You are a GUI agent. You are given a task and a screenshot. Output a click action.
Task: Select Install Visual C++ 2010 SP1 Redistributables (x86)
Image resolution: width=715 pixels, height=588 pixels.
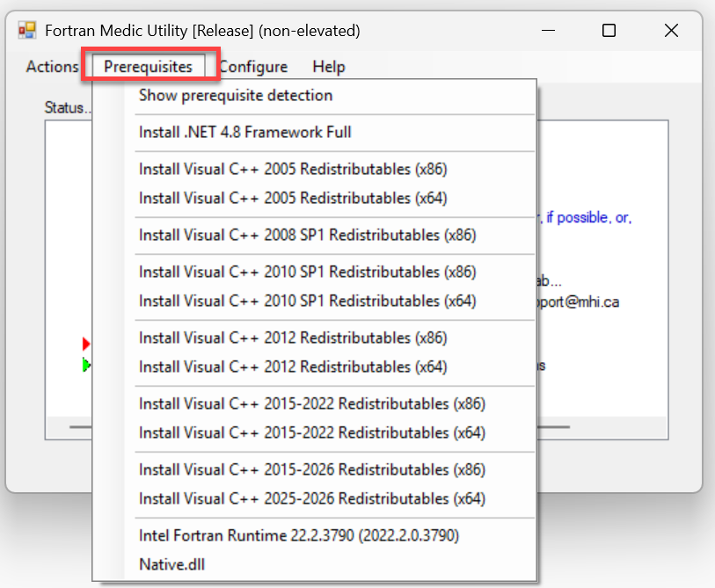(x=314, y=272)
